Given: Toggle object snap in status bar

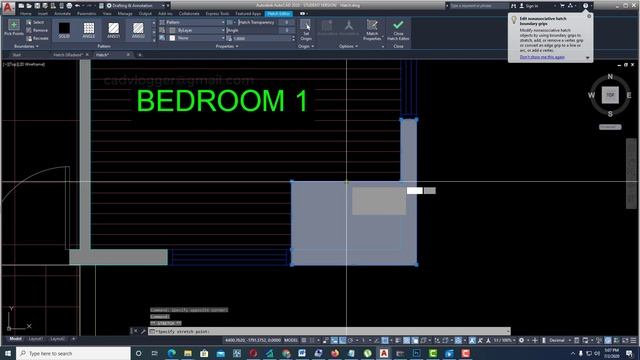Looking at the screenshot, I should pos(385,340).
